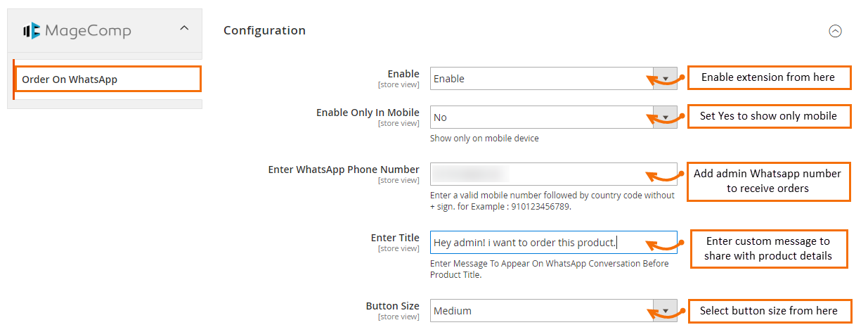This screenshot has width=868, height=332.
Task: Collapse the Configuration section
Action: (835, 31)
